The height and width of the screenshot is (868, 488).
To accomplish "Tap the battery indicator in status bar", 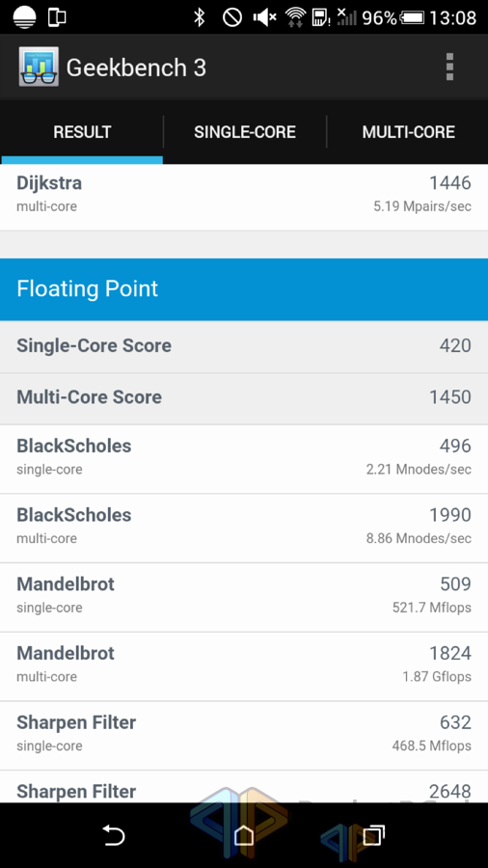I will [412, 17].
